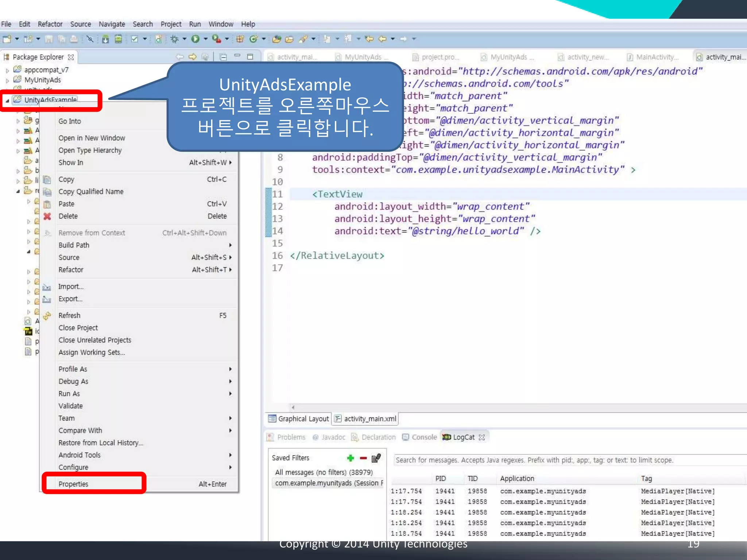Open the MainActivity editor tab
The image size is (747, 560).
652,57
